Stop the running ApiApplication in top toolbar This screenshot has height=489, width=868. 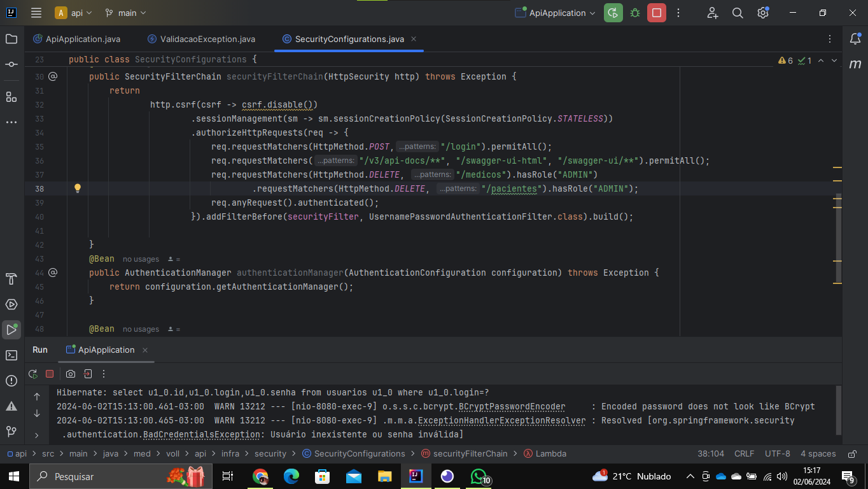[657, 13]
